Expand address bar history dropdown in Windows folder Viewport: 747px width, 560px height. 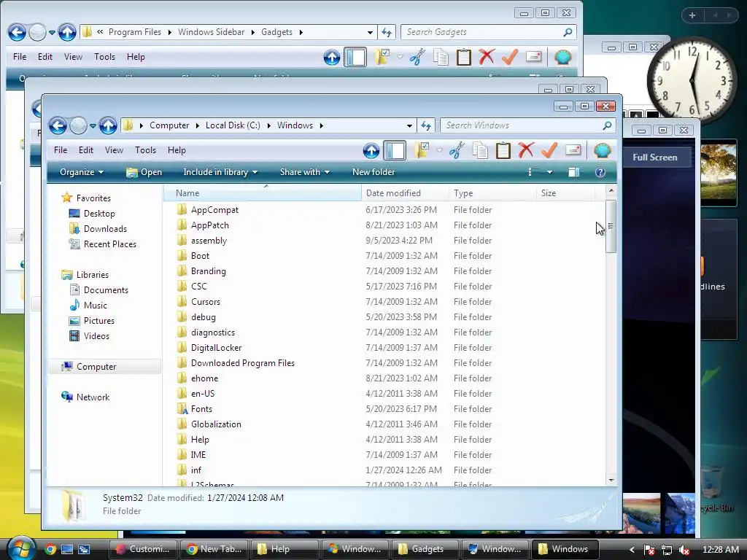pos(410,125)
